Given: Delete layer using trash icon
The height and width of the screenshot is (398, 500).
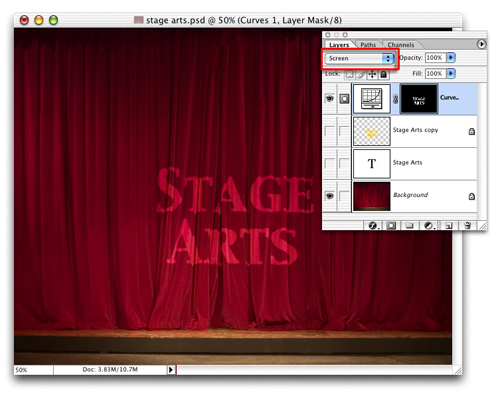Looking at the screenshot, I should point(468,226).
